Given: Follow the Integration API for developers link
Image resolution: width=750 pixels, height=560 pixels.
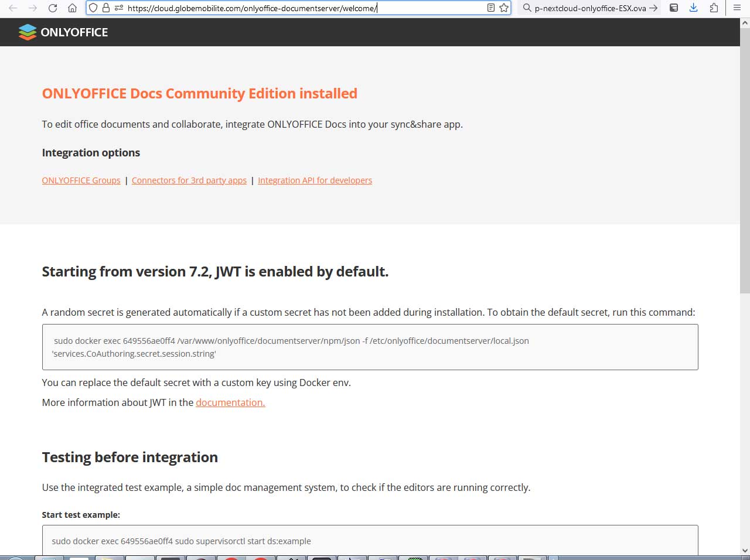Looking at the screenshot, I should pos(315,180).
